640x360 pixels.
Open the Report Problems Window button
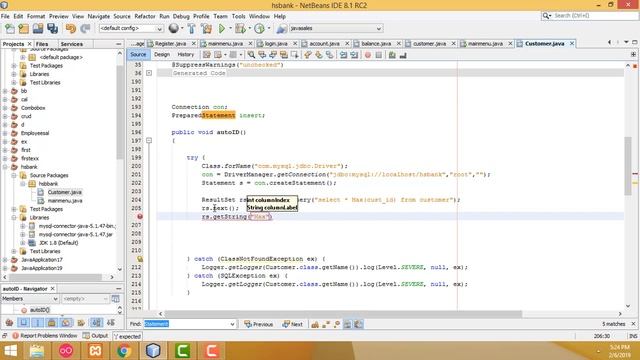point(44,336)
